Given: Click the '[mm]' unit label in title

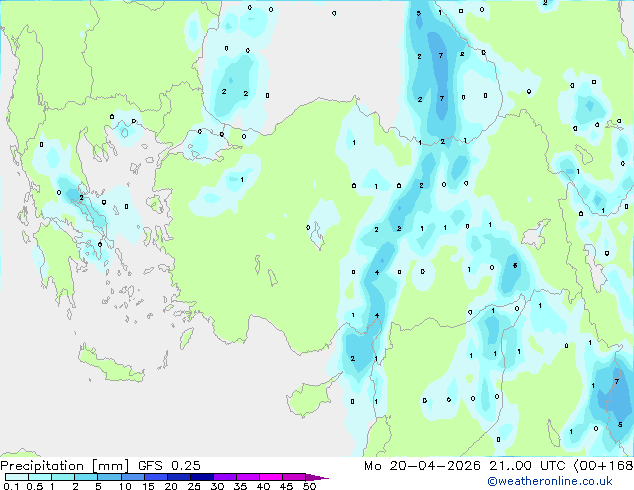Looking at the screenshot, I should (x=111, y=466).
